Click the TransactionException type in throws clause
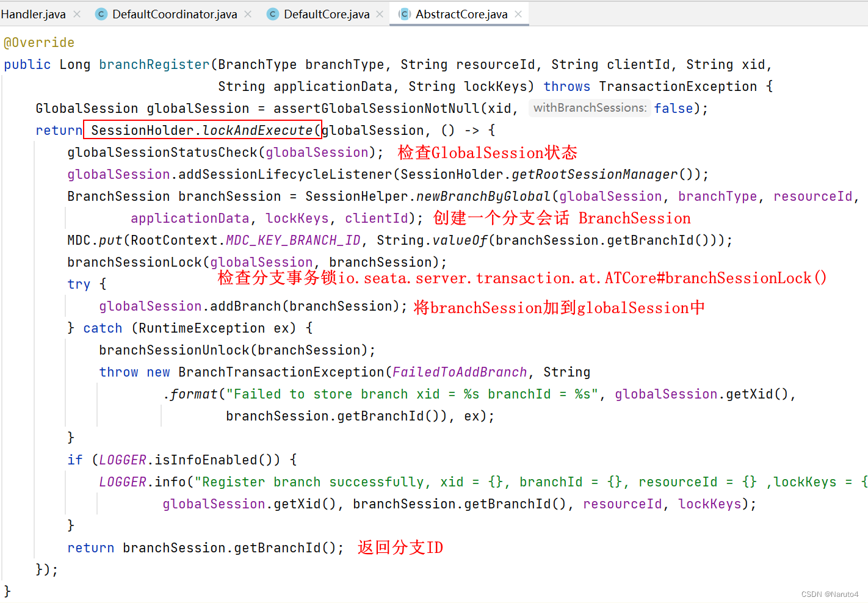The height and width of the screenshot is (603, 868). tap(678, 87)
